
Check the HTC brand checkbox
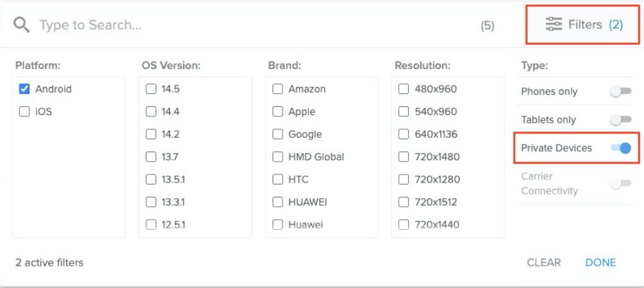click(x=278, y=179)
